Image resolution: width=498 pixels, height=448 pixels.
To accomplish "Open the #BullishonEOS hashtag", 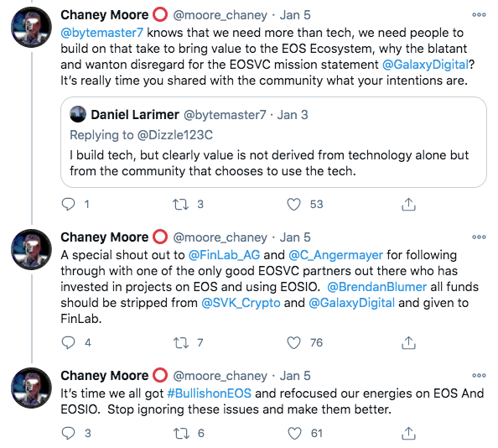I will point(209,393).
